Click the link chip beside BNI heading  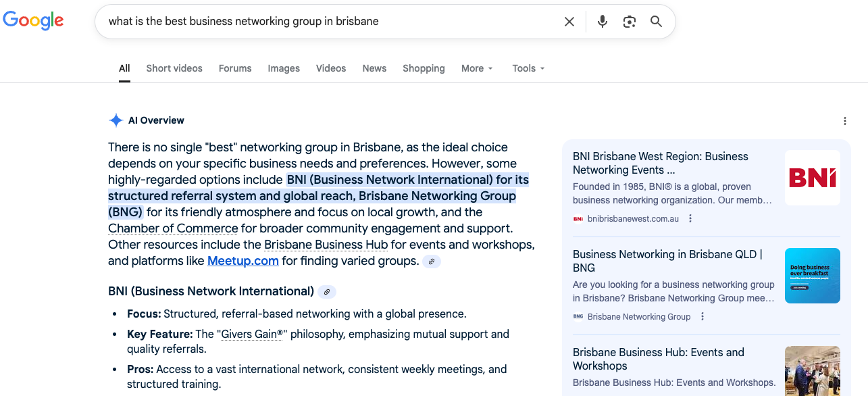click(x=327, y=292)
